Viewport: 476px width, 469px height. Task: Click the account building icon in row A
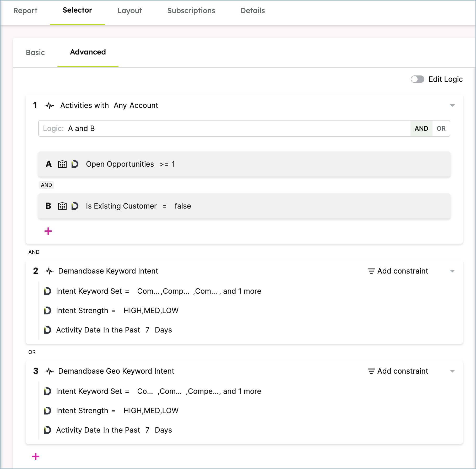pos(62,164)
